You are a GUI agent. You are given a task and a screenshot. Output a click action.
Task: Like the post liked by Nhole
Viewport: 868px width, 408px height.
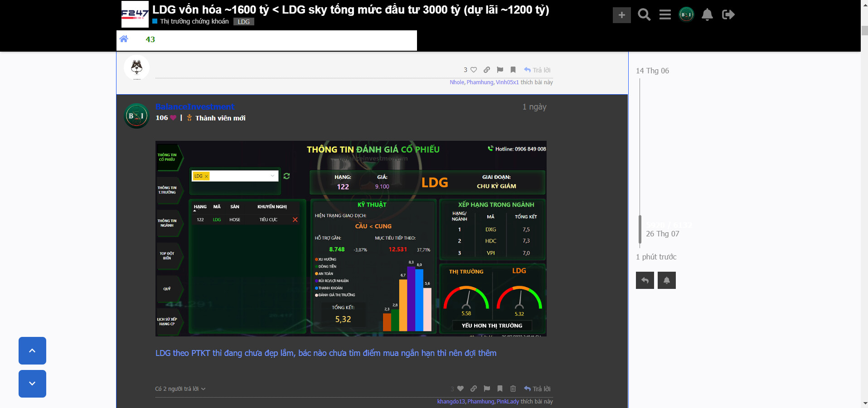click(474, 70)
